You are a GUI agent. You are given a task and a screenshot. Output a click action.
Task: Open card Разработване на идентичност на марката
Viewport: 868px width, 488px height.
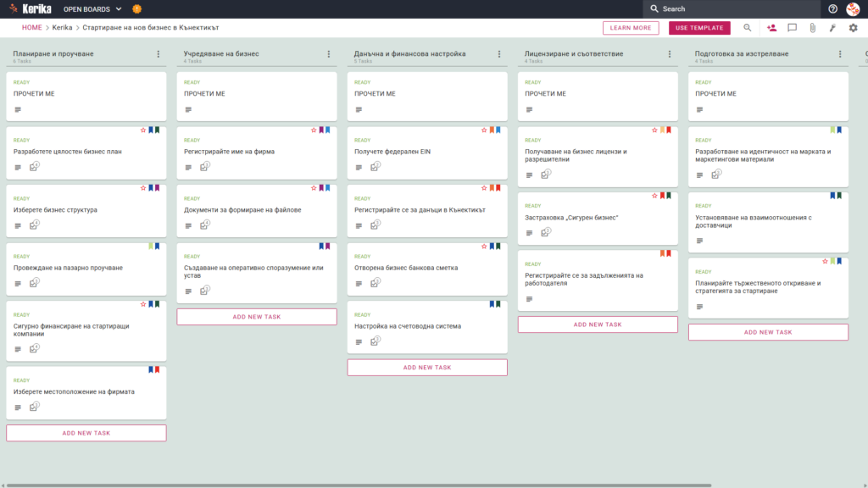click(x=768, y=157)
